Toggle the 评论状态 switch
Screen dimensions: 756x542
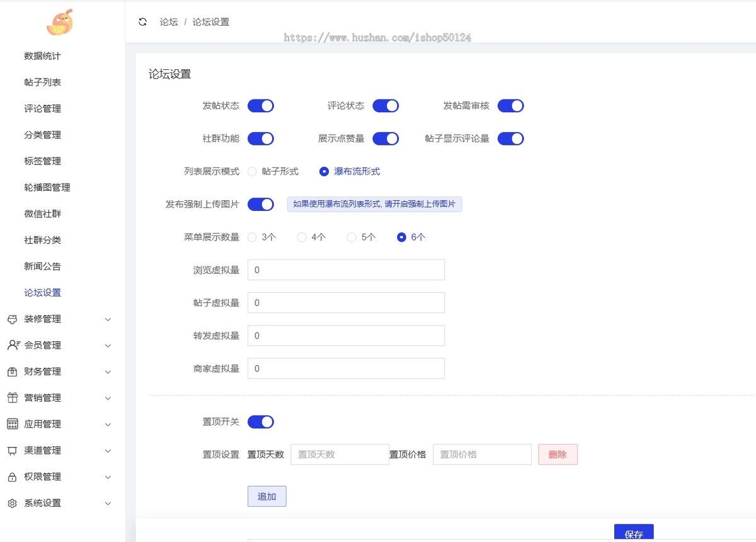386,106
